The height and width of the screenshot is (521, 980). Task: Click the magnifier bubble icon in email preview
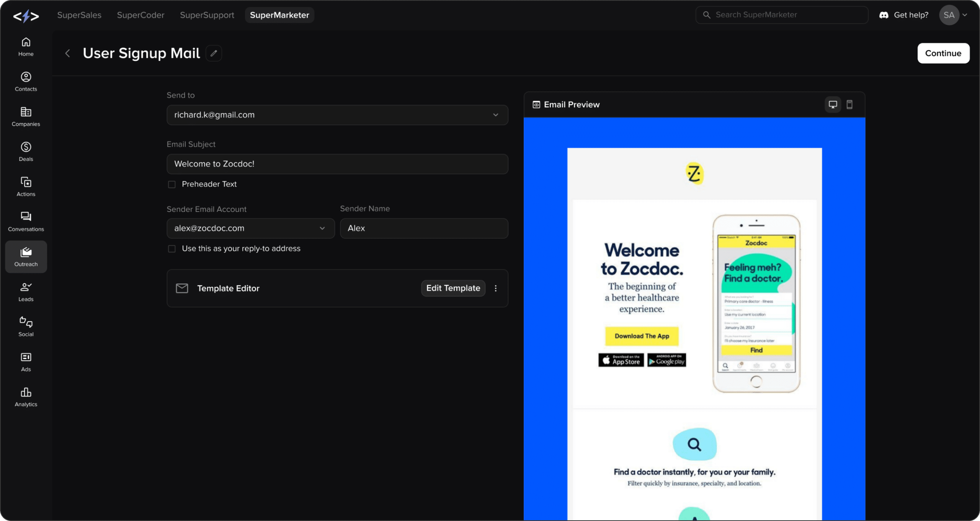(694, 444)
